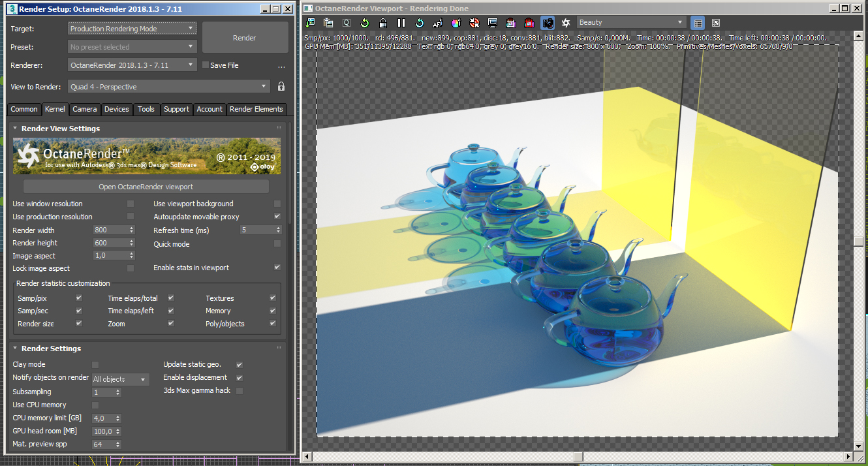Click the monitor display icon in toolbar
This screenshot has width=868, height=466.
coord(493,23)
